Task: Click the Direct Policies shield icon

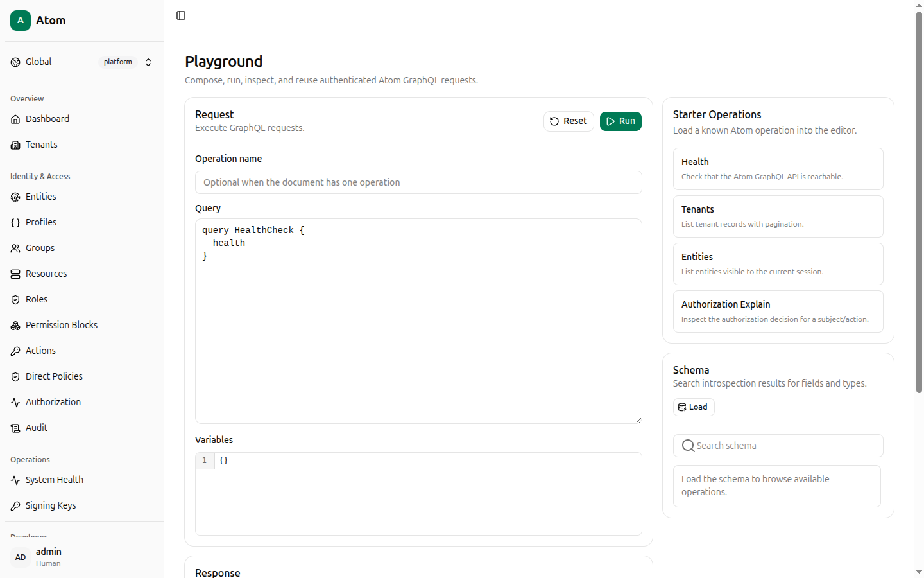Action: 15,377
